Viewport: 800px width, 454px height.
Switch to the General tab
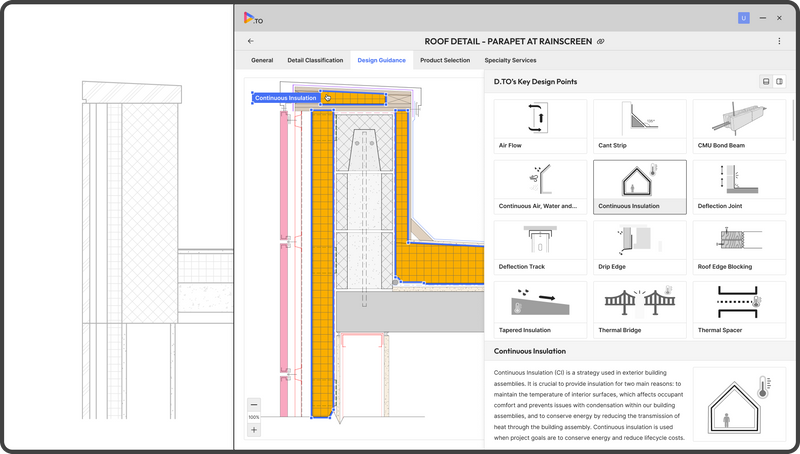pos(262,60)
